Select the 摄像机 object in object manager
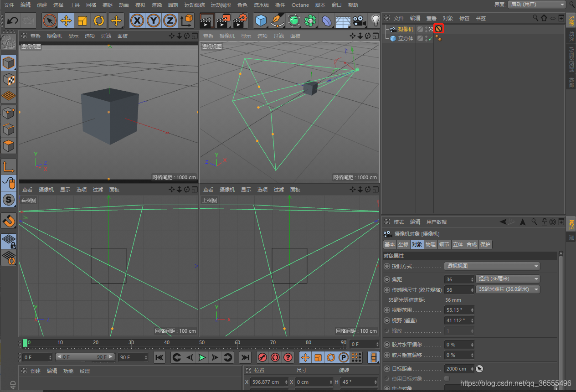576x392 pixels. click(x=405, y=29)
